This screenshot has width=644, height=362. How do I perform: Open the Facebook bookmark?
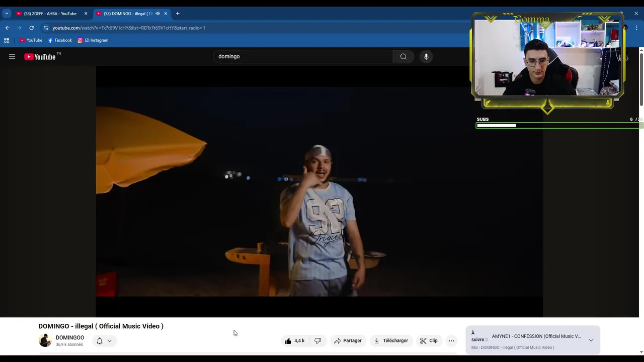click(60, 40)
